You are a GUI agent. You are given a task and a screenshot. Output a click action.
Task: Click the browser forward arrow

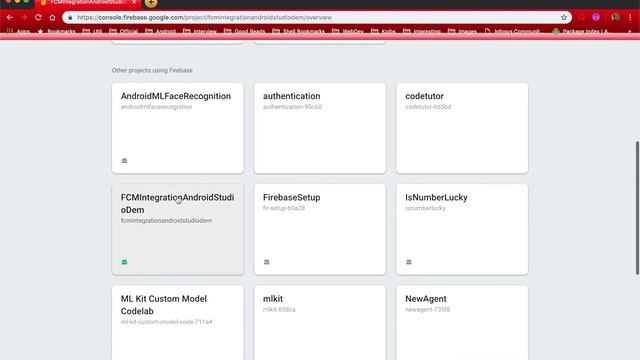[x=24, y=18]
